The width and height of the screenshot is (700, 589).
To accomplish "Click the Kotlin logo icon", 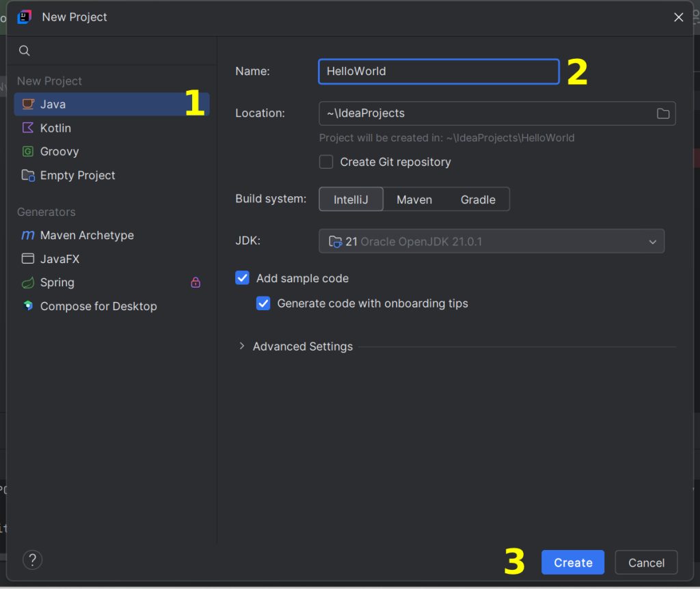I will pyautogui.click(x=28, y=128).
